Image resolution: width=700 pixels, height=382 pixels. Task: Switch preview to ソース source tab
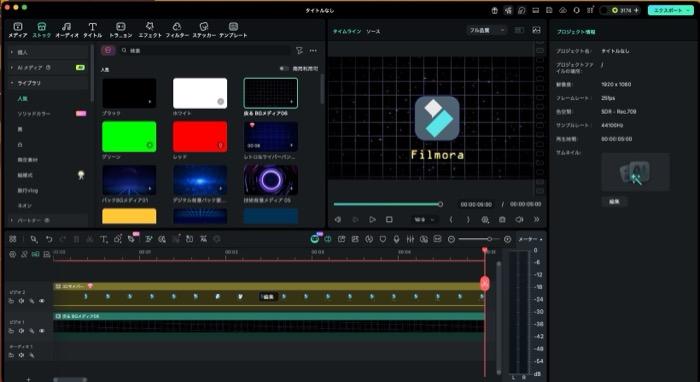pos(373,32)
